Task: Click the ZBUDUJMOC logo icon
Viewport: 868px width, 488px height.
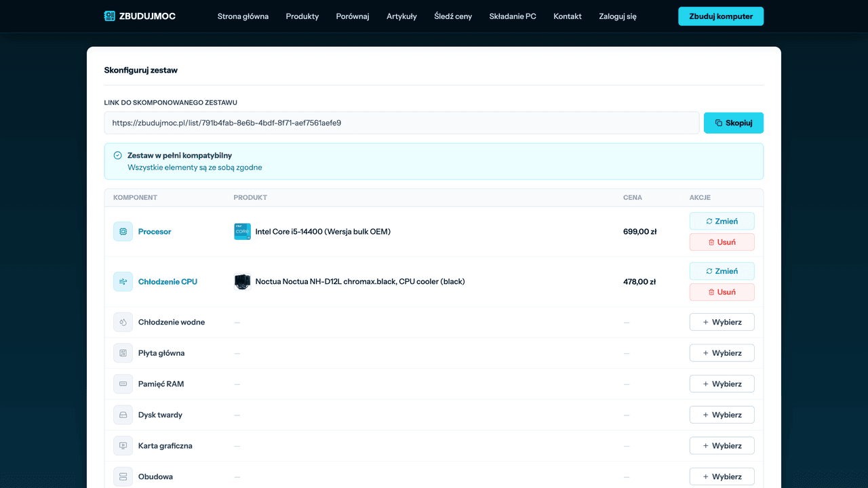Action: (x=110, y=16)
